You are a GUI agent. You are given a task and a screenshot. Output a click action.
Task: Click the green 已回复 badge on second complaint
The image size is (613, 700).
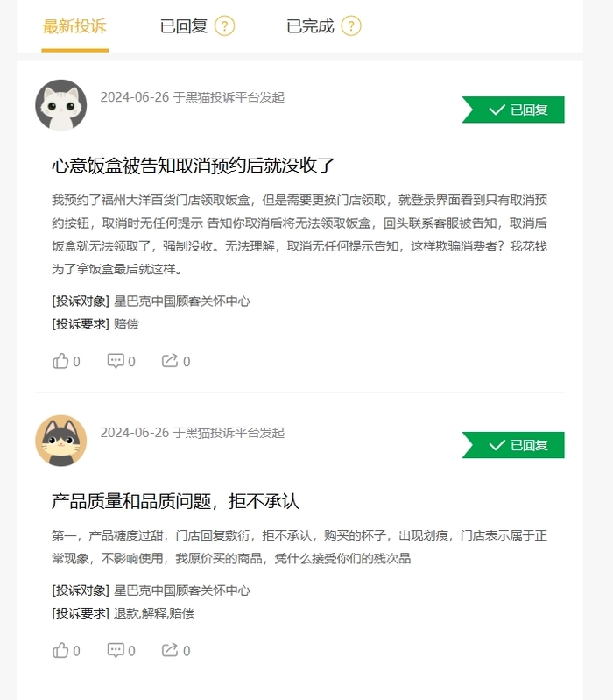tap(513, 445)
